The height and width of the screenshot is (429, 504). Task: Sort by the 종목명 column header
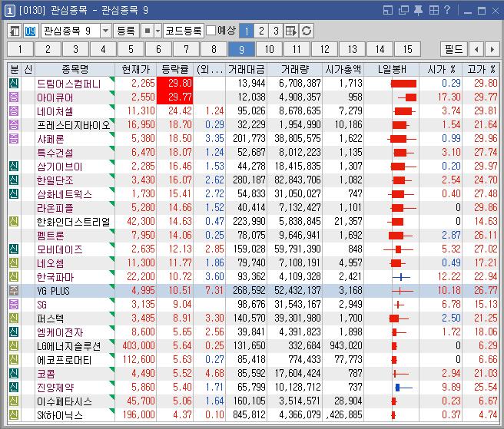coord(75,69)
